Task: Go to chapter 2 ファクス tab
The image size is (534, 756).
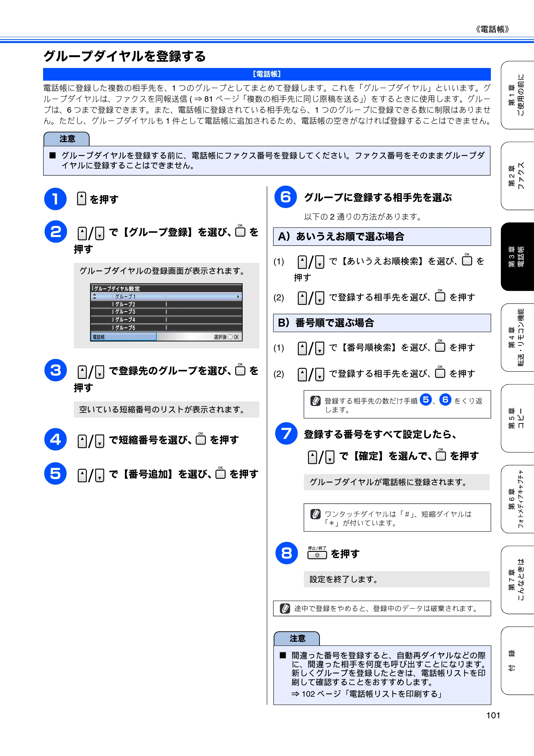Action: (x=517, y=176)
